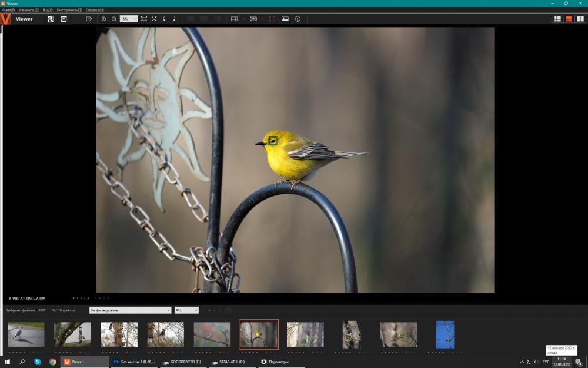This screenshot has width=588, height=368.
Task: Zoom out with the magnifier minus icon
Action: (113, 19)
